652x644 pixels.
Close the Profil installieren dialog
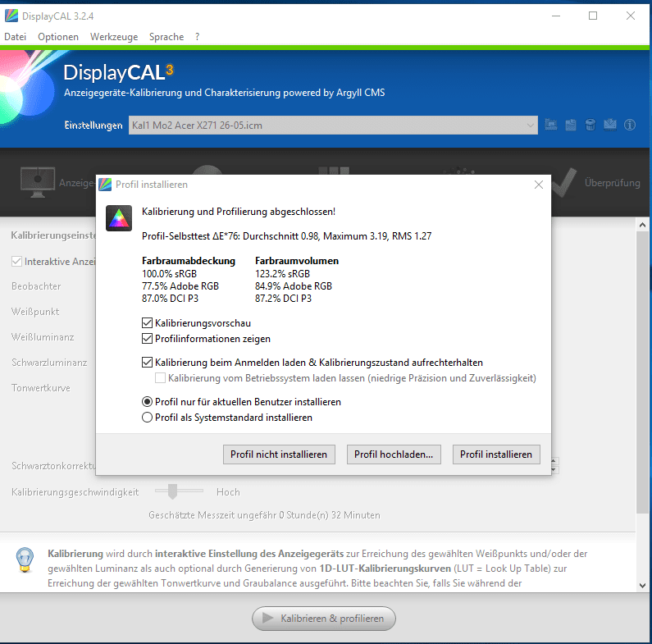(x=539, y=185)
